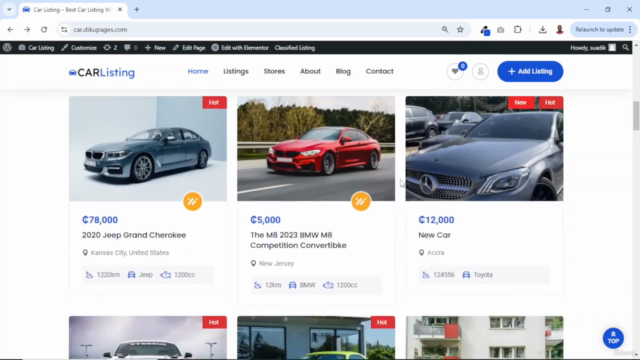Open the Stores navigation item
The width and height of the screenshot is (640, 360).
(274, 71)
